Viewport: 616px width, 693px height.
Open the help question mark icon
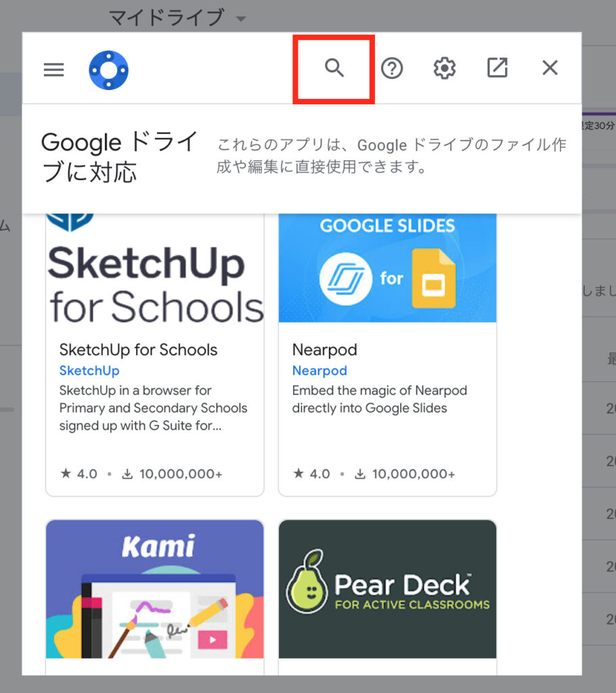[392, 68]
